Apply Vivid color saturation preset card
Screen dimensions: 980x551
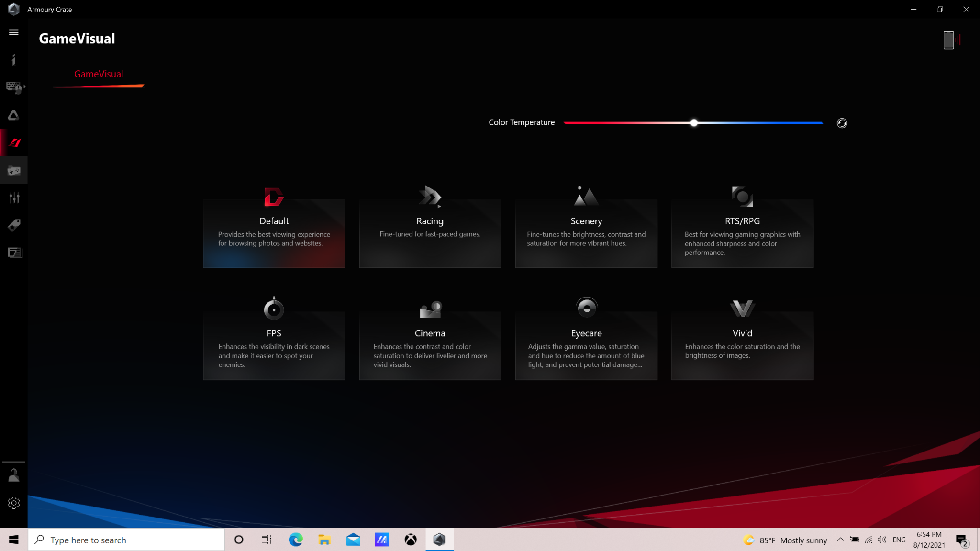742,345
